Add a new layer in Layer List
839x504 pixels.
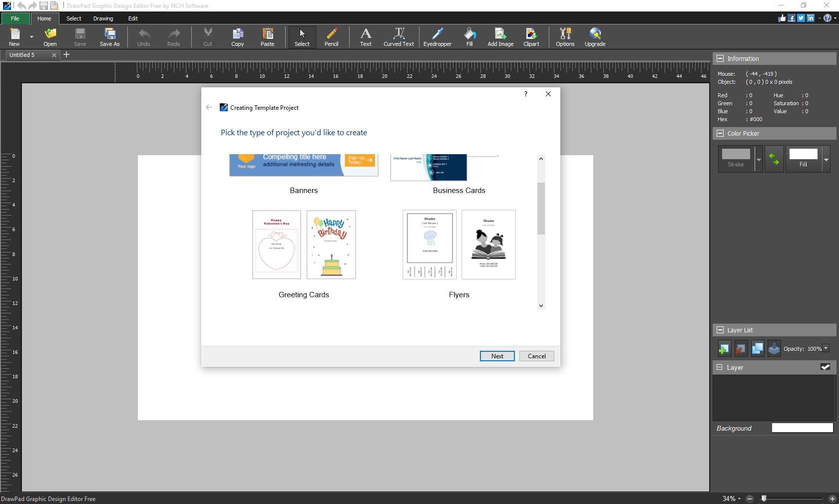point(723,348)
